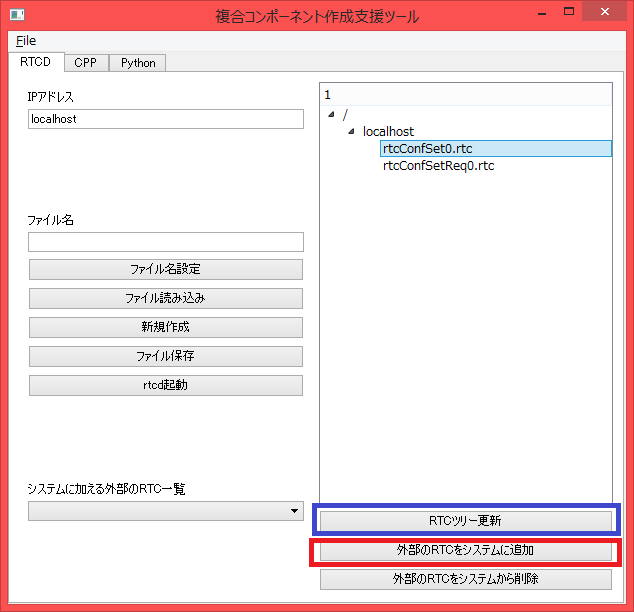Click the RTCツリー更新 button
This screenshot has height=612, width=634.
(x=466, y=521)
